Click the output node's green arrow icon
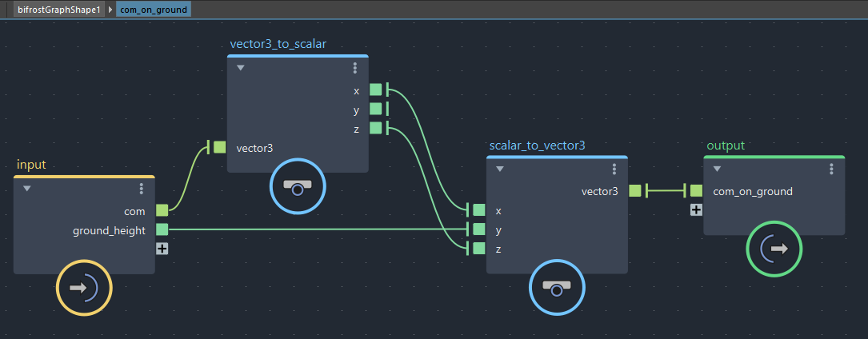868x339 pixels. pyautogui.click(x=774, y=249)
